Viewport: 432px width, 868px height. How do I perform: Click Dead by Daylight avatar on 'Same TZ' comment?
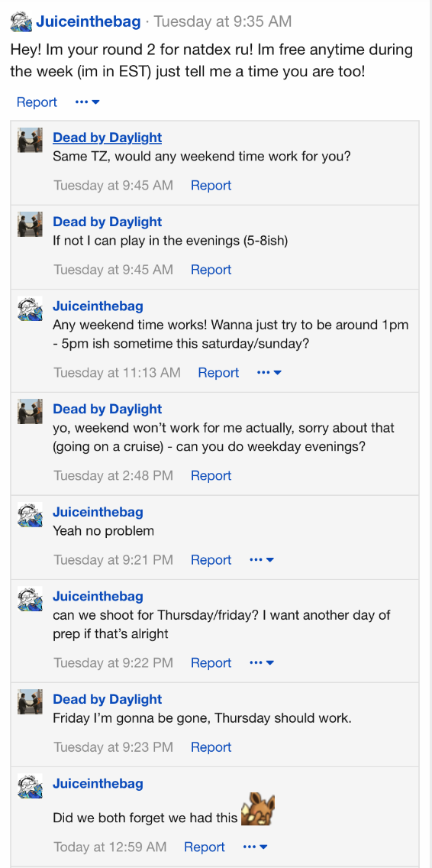tap(30, 140)
